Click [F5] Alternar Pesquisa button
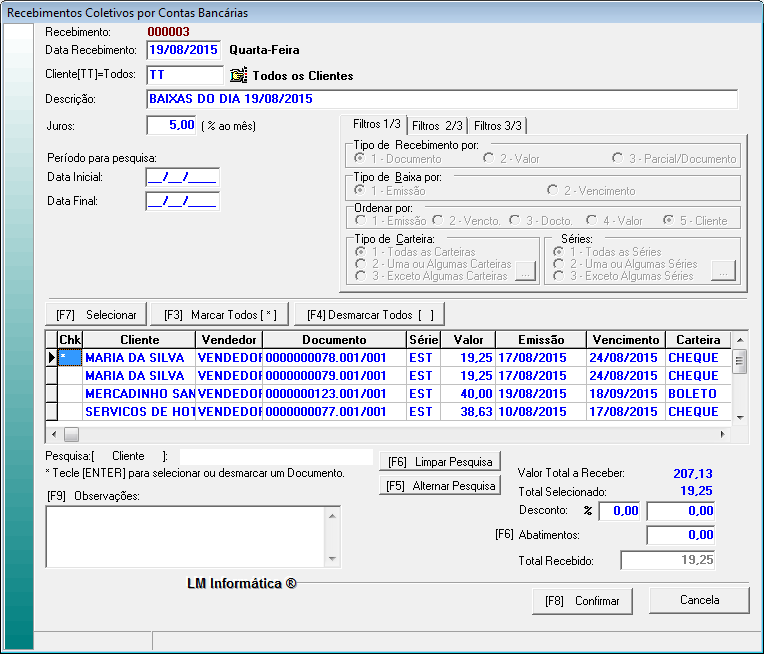This screenshot has height=654, width=764. [x=439, y=486]
